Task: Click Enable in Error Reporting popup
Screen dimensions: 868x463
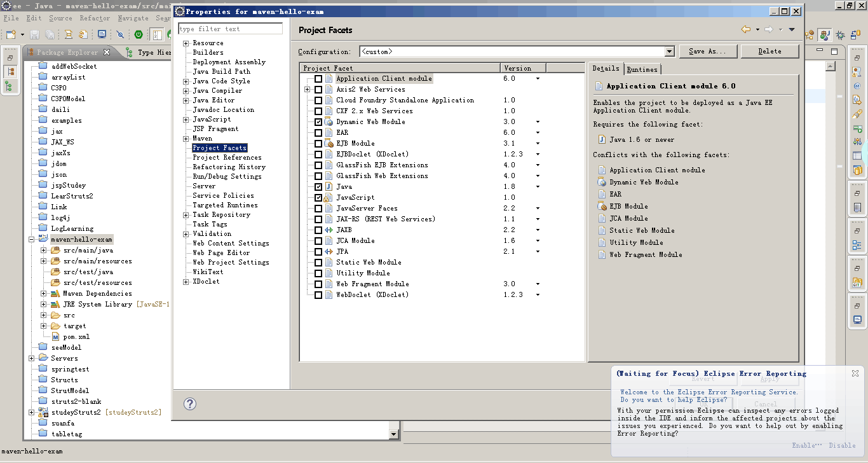Action: (x=806, y=445)
